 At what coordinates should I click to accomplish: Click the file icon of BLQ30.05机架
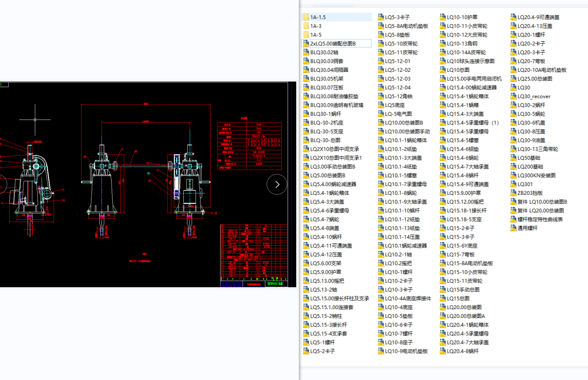(306, 79)
